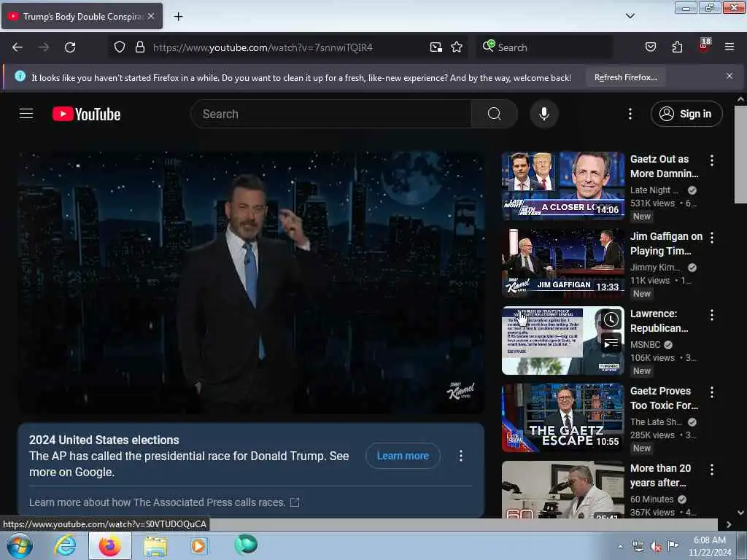Add Lawrence video to queue
The height and width of the screenshot is (560, 747).
(611, 343)
